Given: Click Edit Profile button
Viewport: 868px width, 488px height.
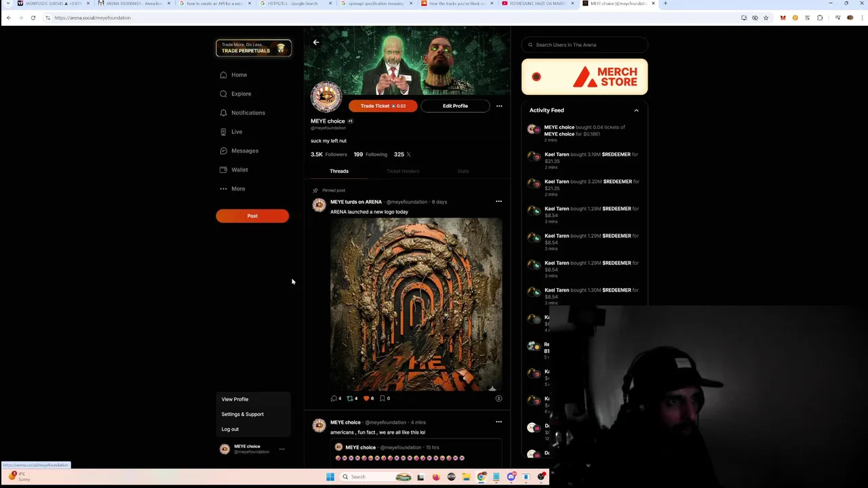Looking at the screenshot, I should [x=455, y=106].
